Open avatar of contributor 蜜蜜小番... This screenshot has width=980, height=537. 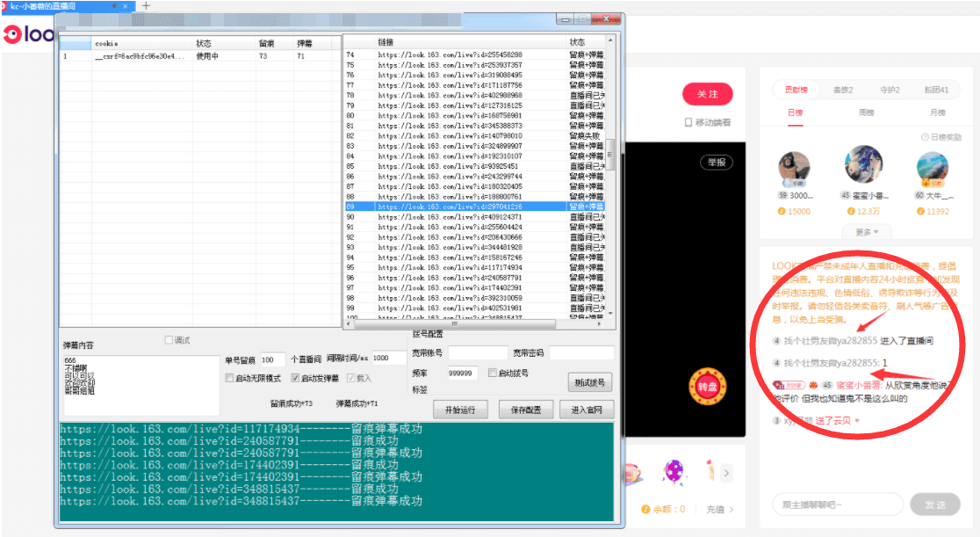[x=863, y=164]
